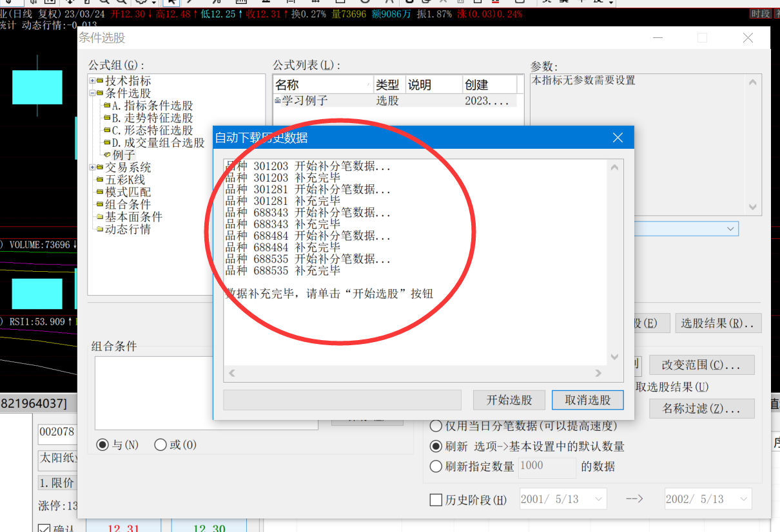Expand the 交易系统 tree node

[x=93, y=167]
